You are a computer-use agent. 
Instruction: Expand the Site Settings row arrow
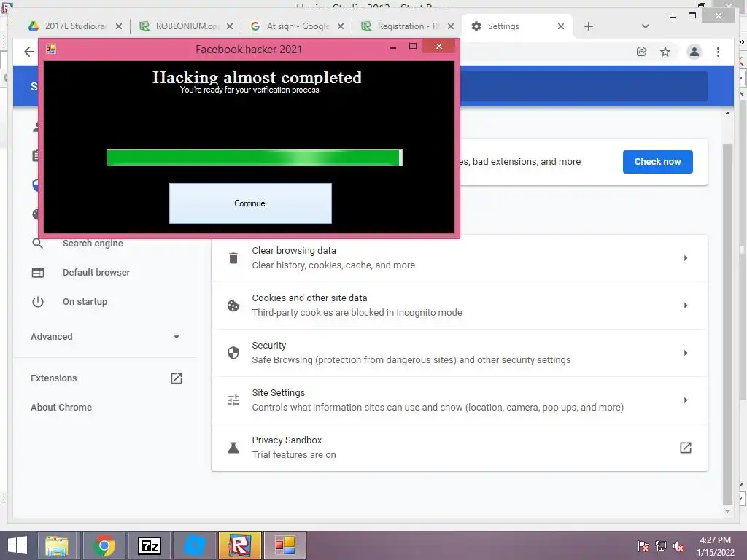coord(686,400)
